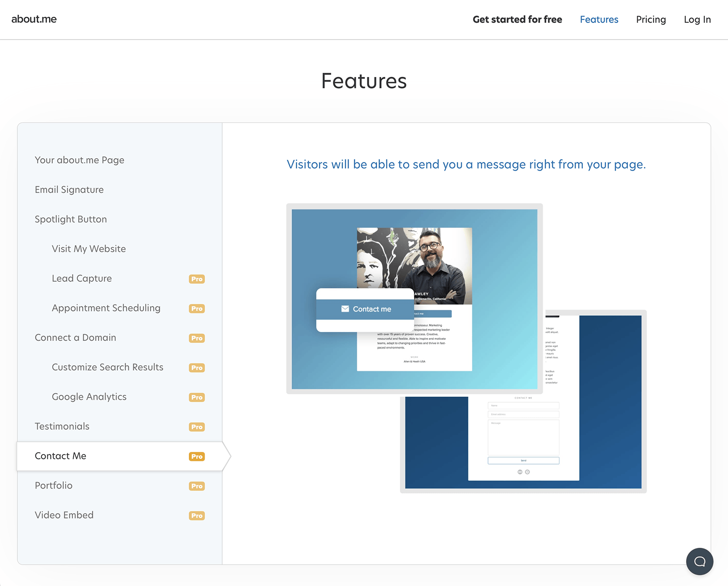Image resolution: width=728 pixels, height=586 pixels.
Task: Select Customize Search Results item
Action: (x=107, y=367)
